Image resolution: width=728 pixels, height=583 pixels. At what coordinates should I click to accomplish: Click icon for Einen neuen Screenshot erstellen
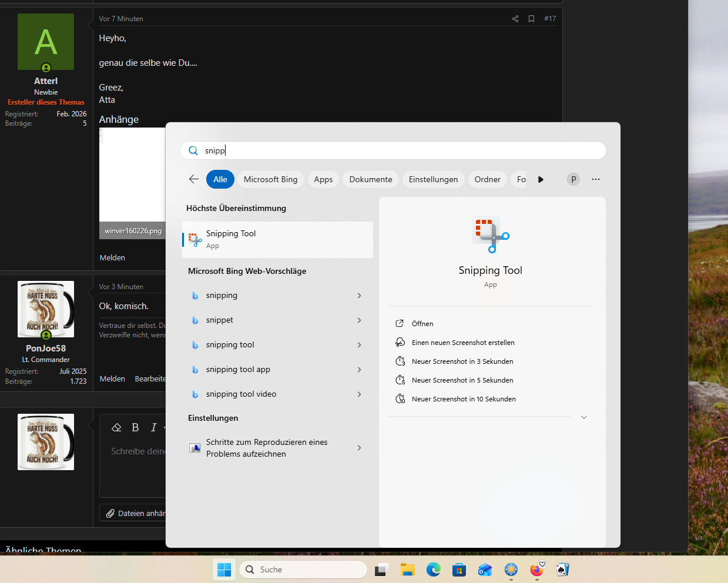[x=400, y=343]
